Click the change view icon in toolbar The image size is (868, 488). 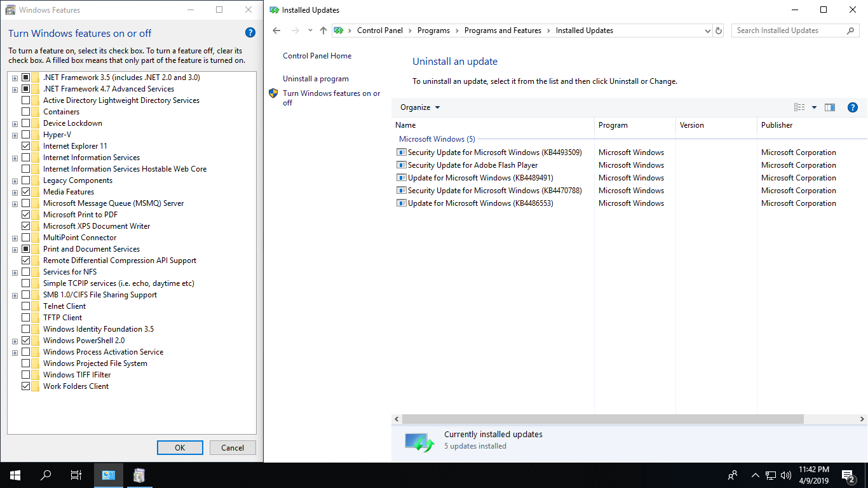(799, 107)
